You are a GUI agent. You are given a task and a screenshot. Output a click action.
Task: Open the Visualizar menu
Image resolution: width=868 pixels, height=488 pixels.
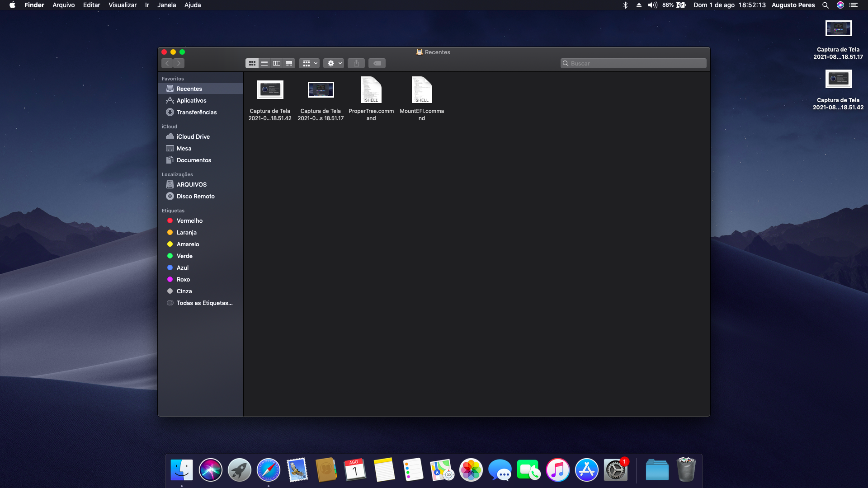(x=123, y=5)
